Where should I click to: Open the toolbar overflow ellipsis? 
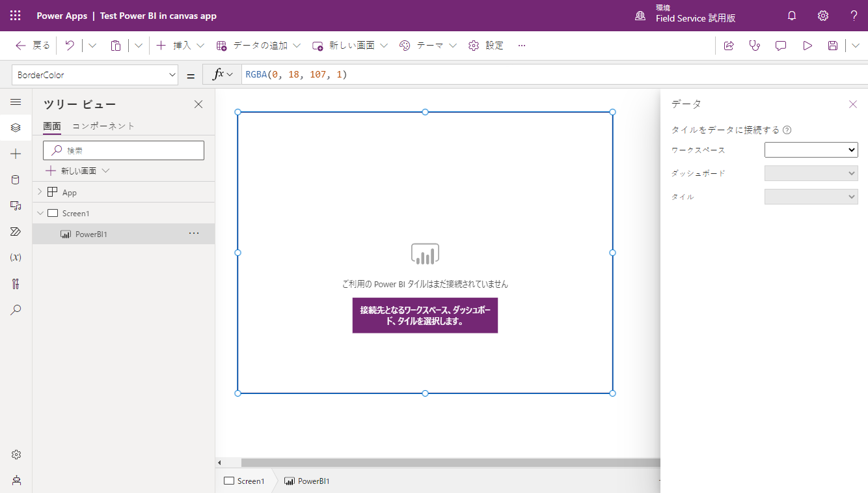[x=522, y=46]
